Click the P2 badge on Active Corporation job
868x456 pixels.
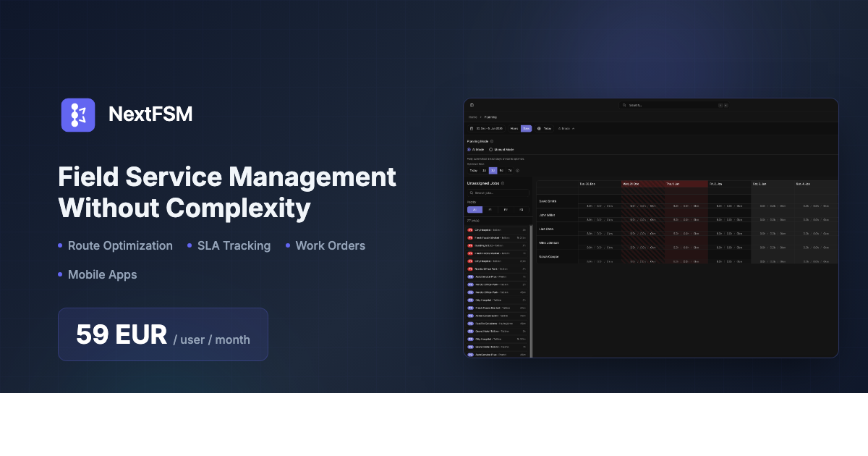470,316
